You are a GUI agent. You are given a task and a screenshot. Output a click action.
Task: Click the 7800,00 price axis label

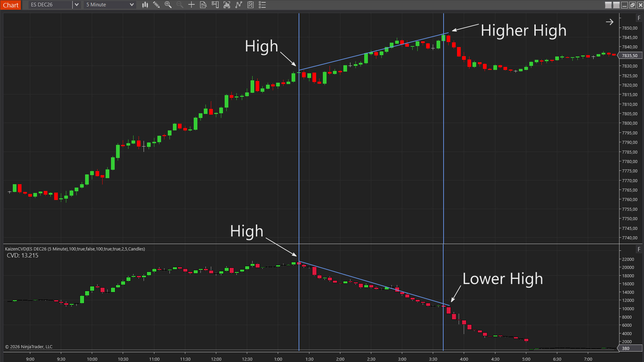[630, 123]
